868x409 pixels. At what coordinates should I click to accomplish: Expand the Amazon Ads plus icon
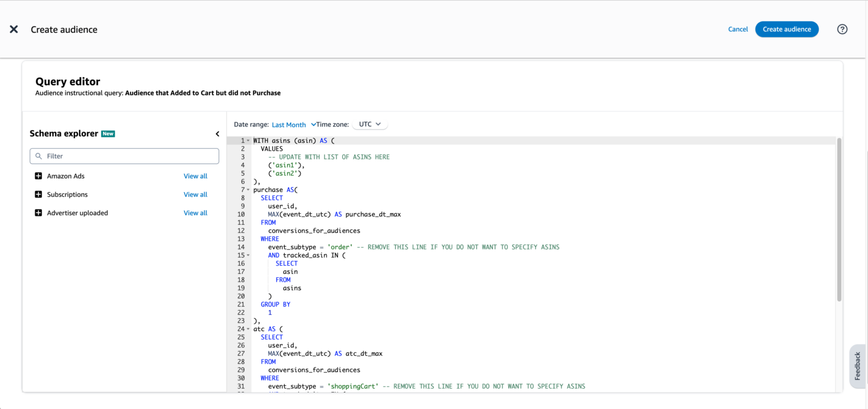(x=38, y=176)
